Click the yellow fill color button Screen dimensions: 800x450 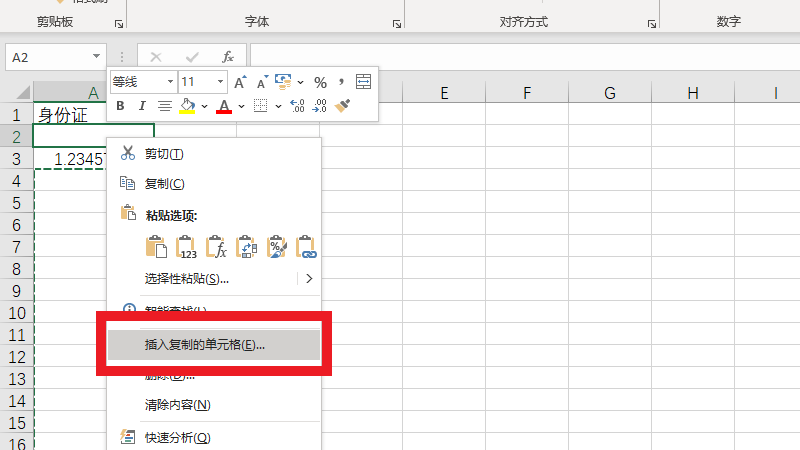coord(187,106)
